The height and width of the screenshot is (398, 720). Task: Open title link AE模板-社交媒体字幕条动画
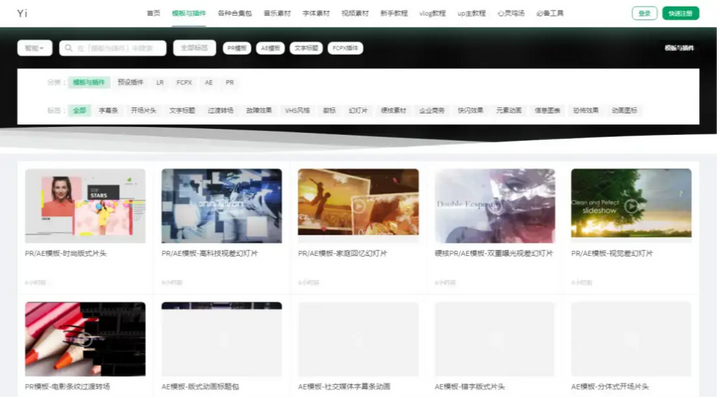click(x=344, y=387)
